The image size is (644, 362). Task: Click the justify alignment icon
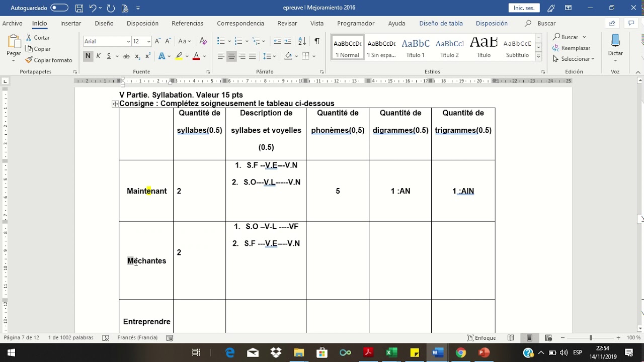pos(253,56)
